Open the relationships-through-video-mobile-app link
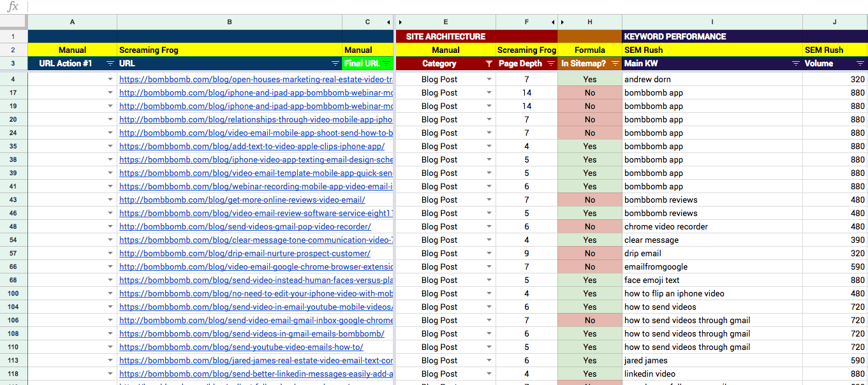Viewport: 868px width, 385px height. pyautogui.click(x=256, y=120)
